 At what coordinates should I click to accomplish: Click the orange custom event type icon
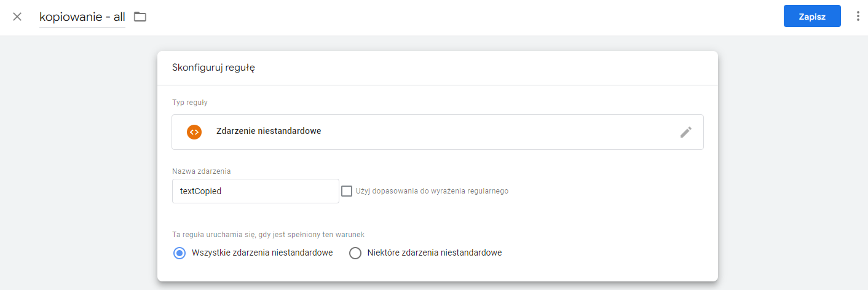tap(194, 131)
